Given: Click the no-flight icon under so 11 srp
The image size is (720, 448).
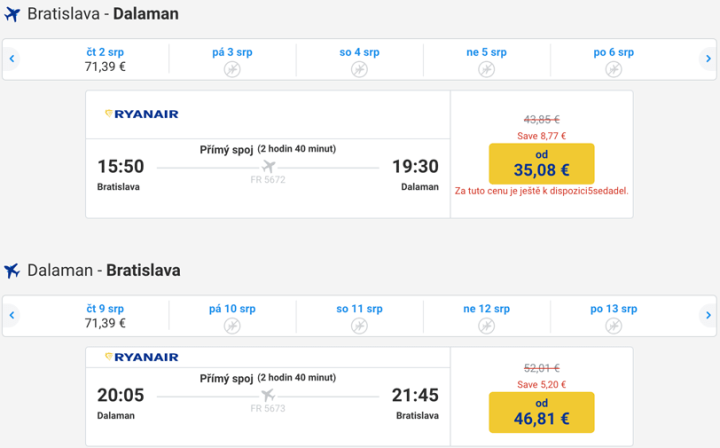Looking at the screenshot, I should [x=359, y=326].
